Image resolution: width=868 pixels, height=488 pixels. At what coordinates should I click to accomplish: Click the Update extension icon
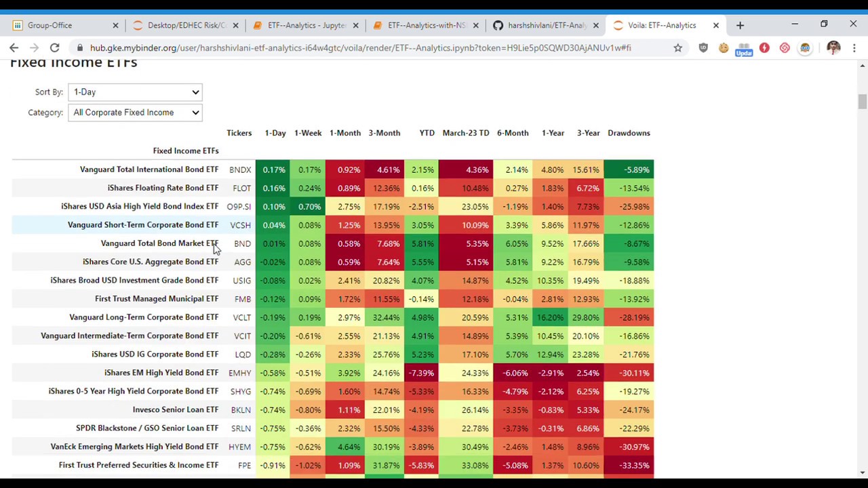coord(744,49)
